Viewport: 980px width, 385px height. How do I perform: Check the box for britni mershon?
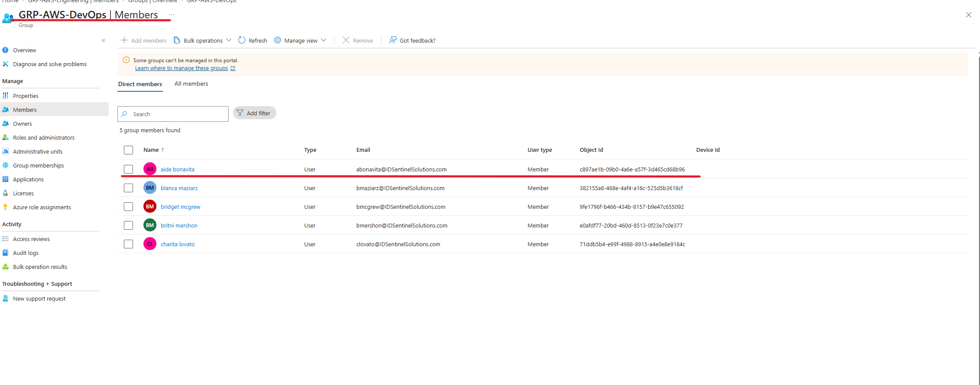point(128,225)
